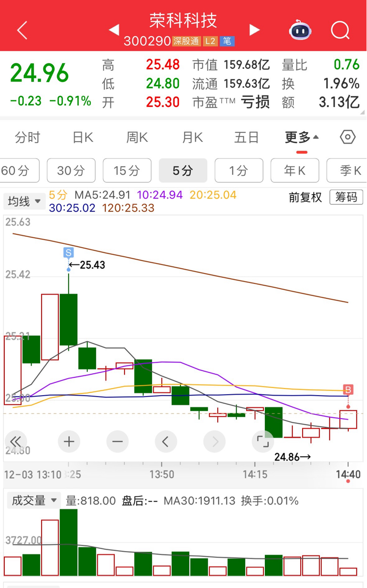Switch to 月K tab
This screenshot has width=367, height=588.
pos(192,138)
